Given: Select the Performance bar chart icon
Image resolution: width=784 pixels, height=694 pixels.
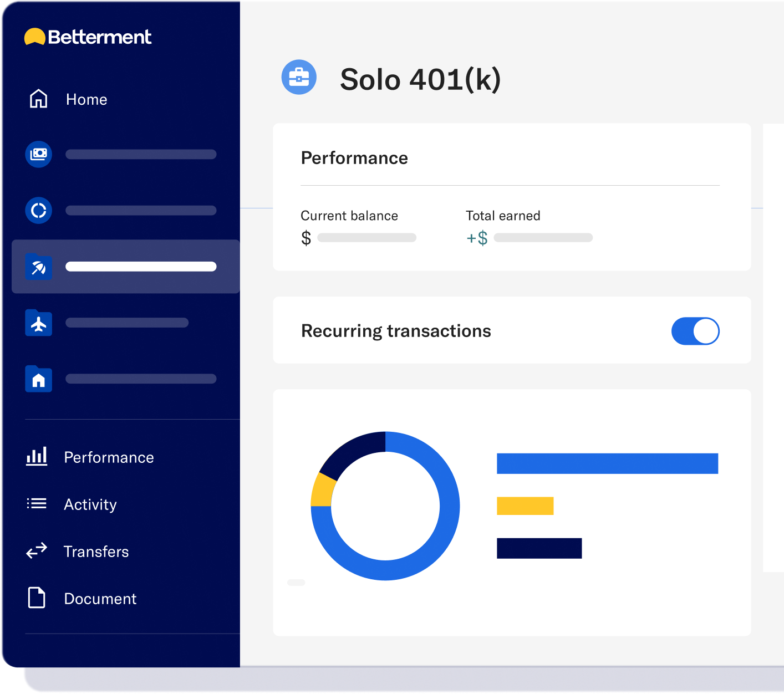Looking at the screenshot, I should [x=36, y=457].
